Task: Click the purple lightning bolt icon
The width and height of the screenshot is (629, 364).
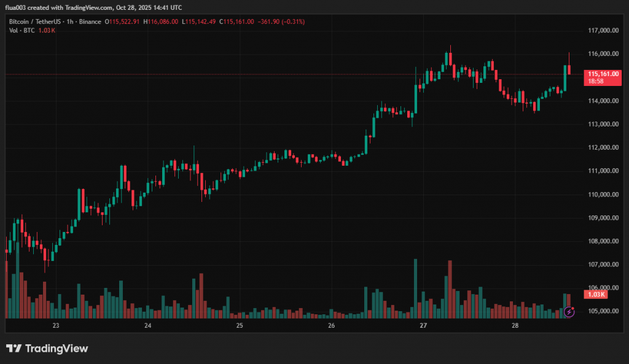Action: coord(569,312)
